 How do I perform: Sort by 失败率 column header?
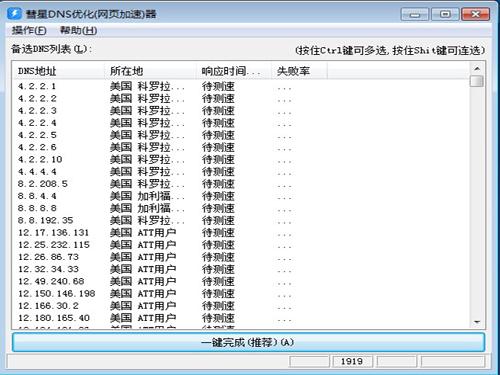point(299,71)
